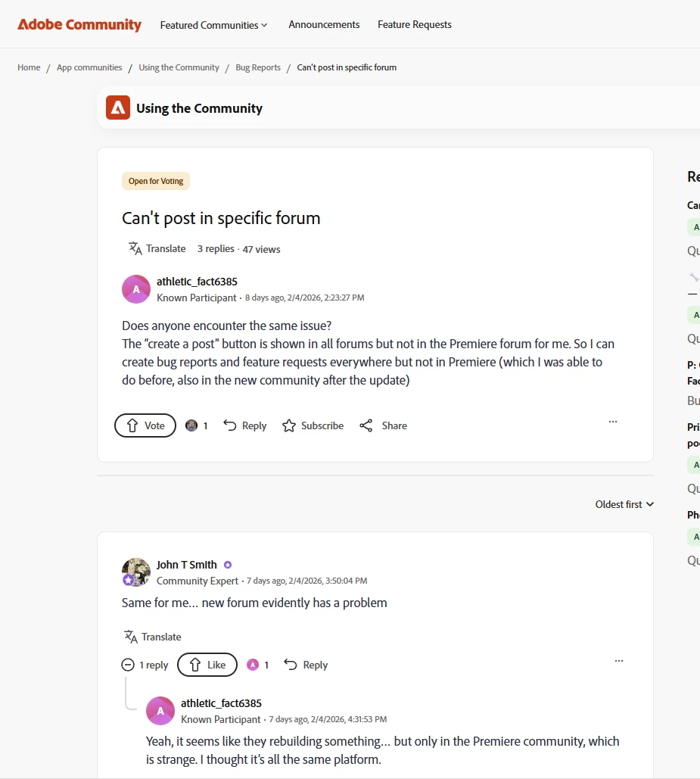Click the post heading Can't post in specific forum

221,218
